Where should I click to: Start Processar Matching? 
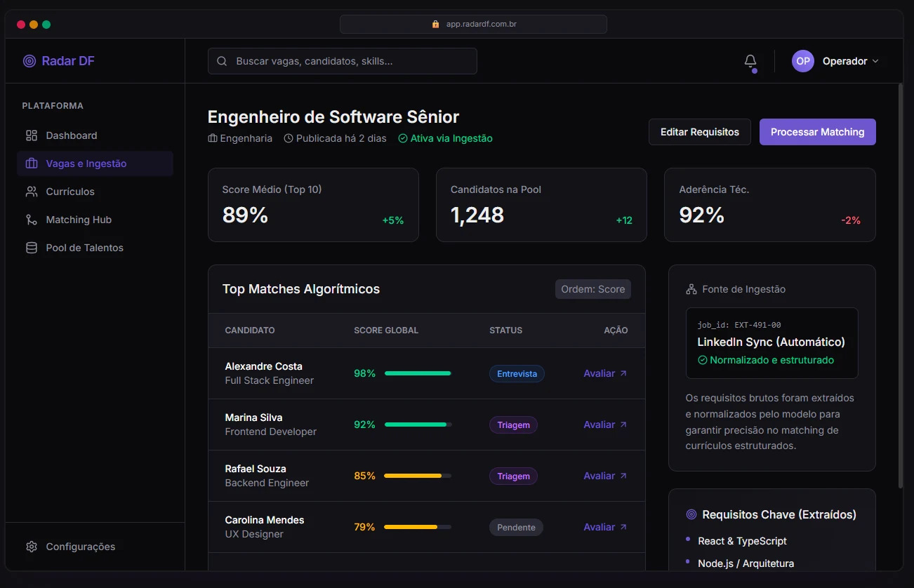point(818,132)
